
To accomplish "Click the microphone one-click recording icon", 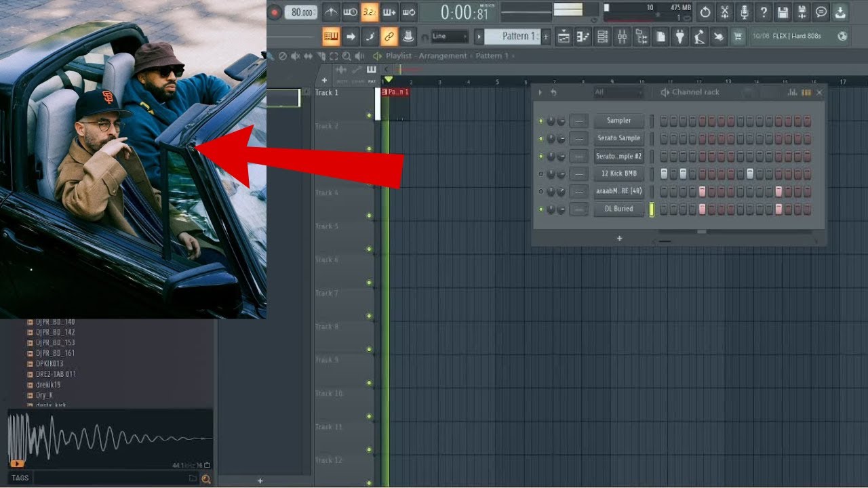I will [x=745, y=12].
